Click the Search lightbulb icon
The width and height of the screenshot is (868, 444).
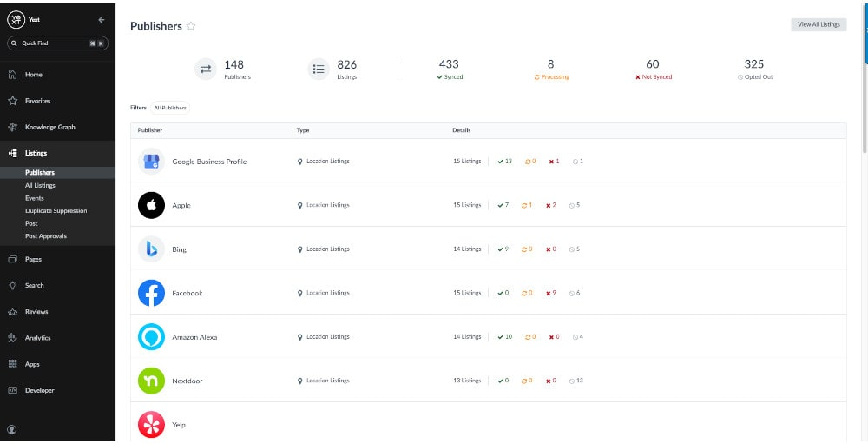pos(13,286)
